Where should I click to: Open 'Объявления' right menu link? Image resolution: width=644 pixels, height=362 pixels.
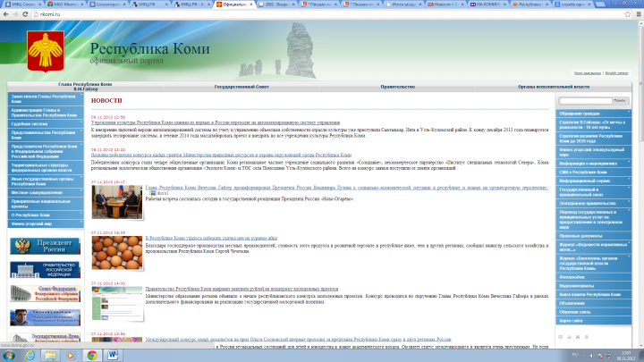click(594, 303)
